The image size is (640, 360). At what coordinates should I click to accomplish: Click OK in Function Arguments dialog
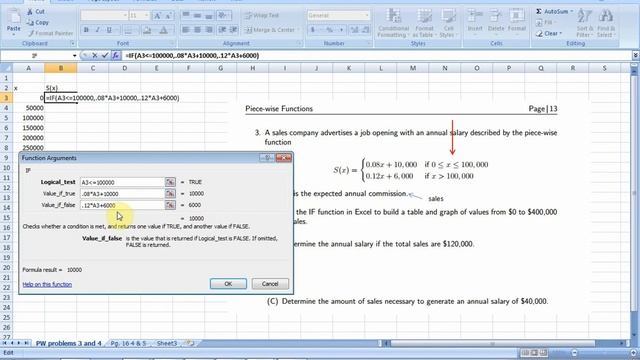click(x=228, y=284)
